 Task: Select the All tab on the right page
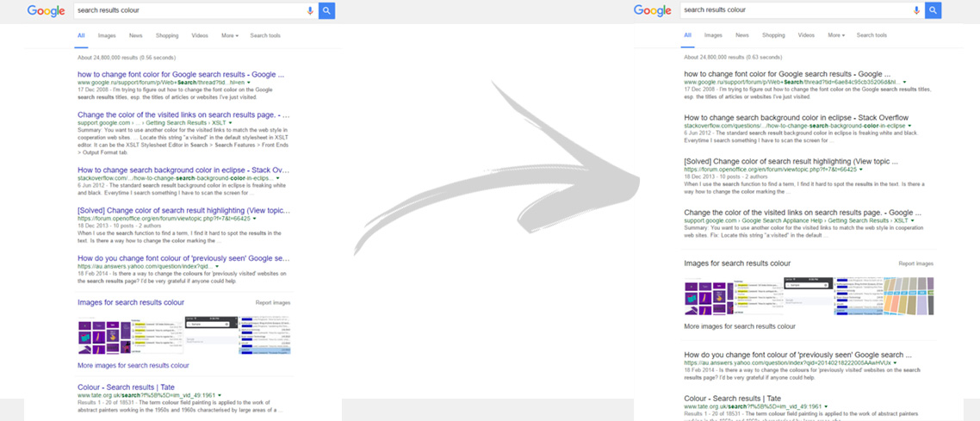(x=687, y=35)
